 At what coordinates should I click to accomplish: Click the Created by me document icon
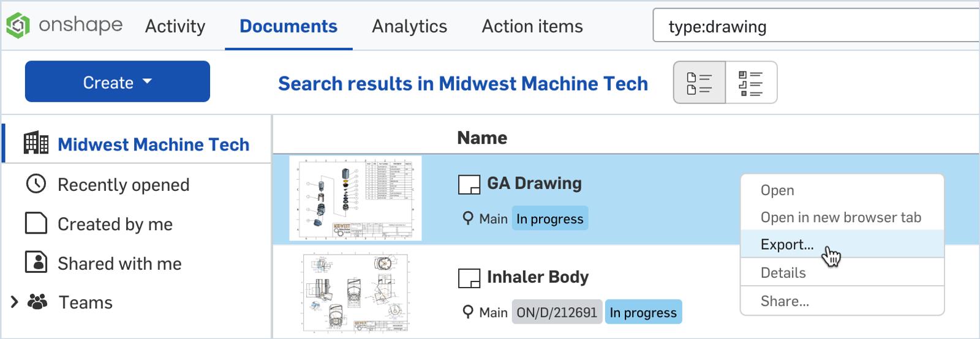(x=36, y=223)
